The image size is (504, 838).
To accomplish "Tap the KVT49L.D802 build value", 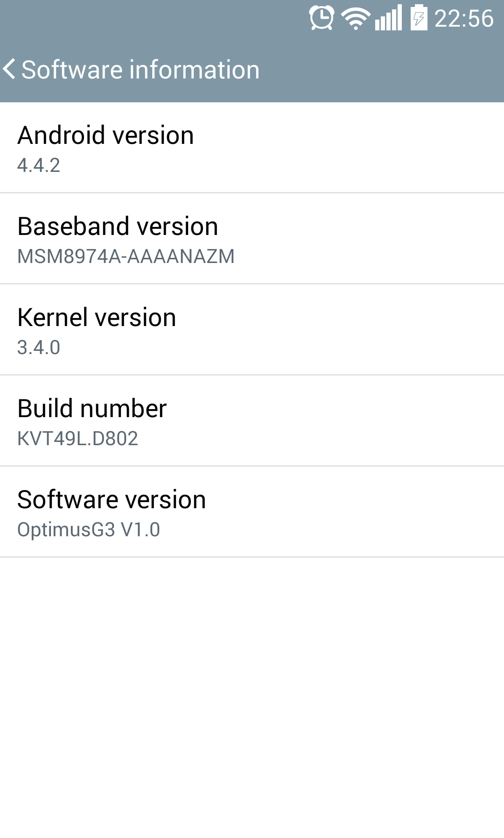I will (77, 439).
